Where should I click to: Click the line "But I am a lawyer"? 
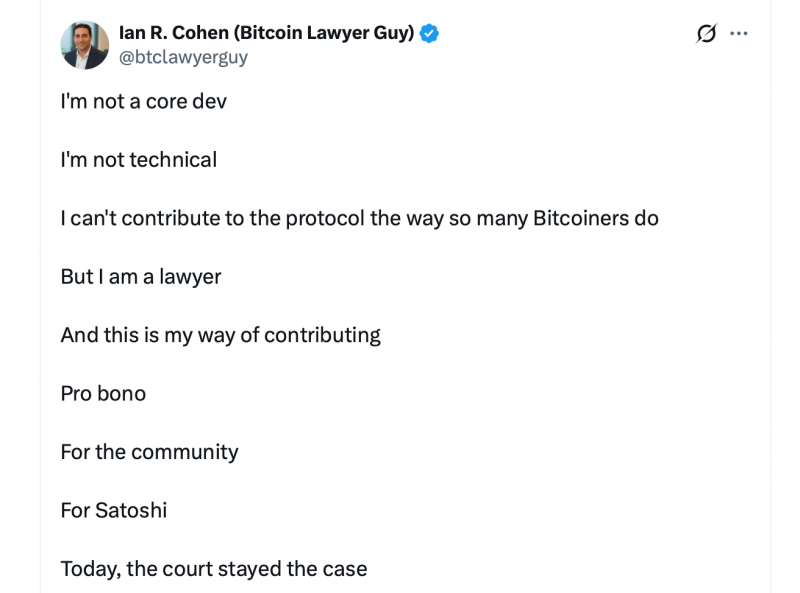click(141, 277)
